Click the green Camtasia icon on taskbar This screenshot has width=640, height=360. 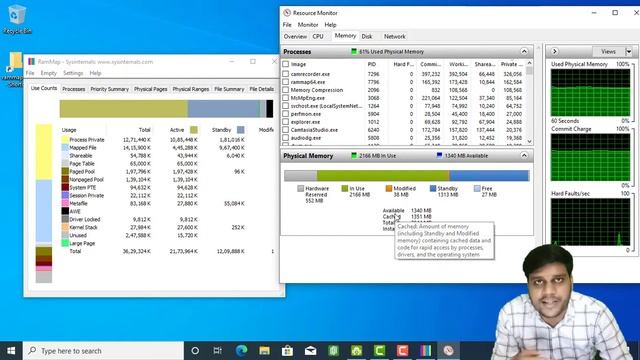(379, 351)
